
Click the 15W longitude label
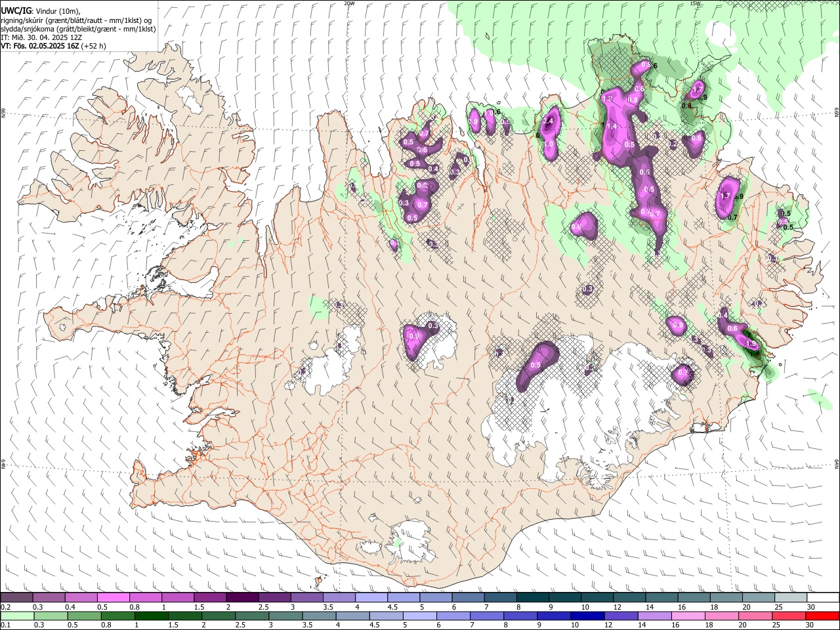pyautogui.click(x=695, y=3)
